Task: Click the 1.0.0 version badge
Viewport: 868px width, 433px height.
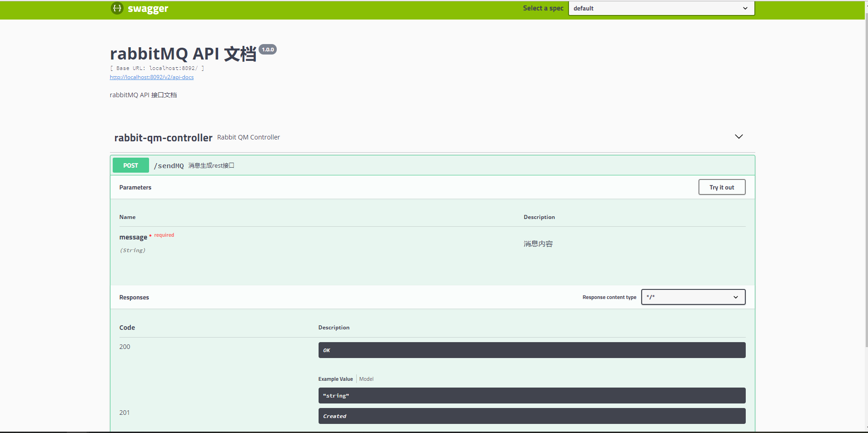Action: (268, 50)
